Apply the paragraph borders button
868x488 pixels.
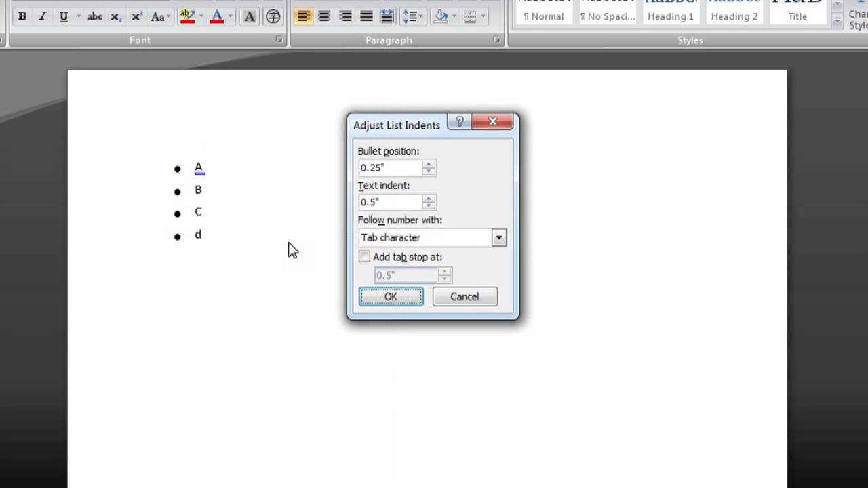coord(470,16)
